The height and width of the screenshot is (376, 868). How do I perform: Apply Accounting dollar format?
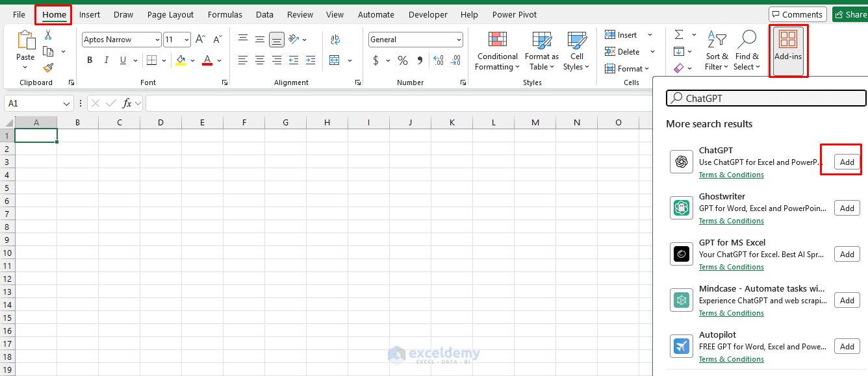click(376, 60)
